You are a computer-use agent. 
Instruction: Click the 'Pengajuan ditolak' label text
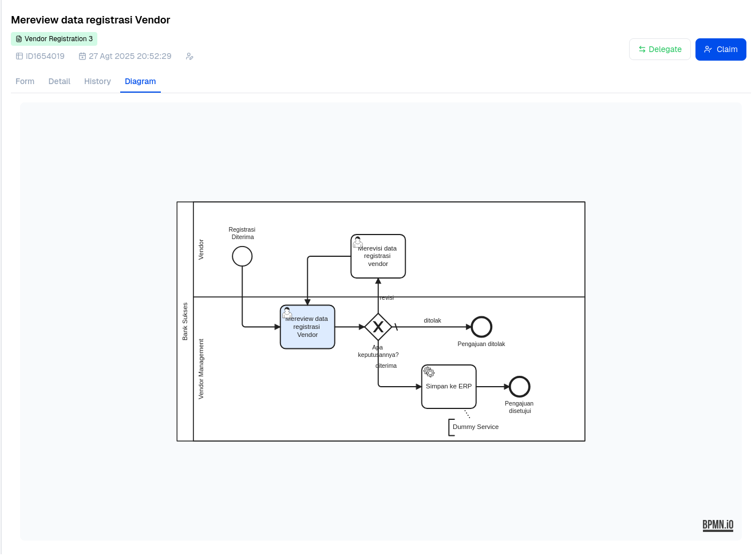tap(481, 344)
